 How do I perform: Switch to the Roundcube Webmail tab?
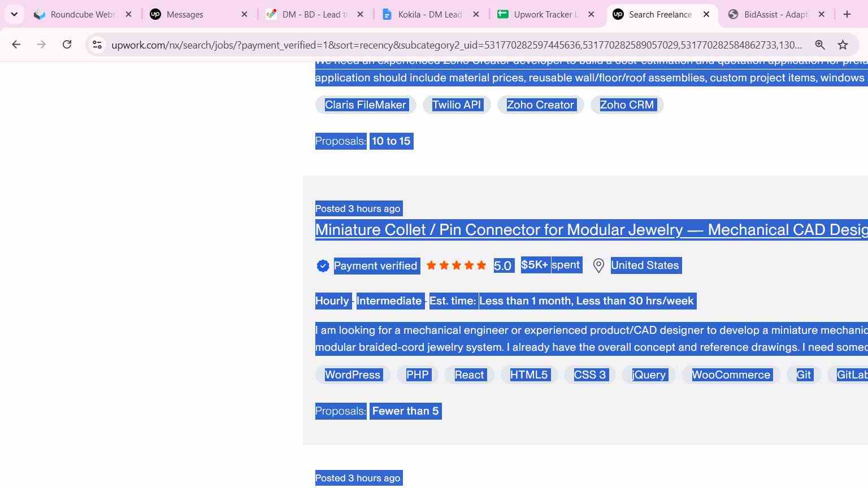coord(83,14)
